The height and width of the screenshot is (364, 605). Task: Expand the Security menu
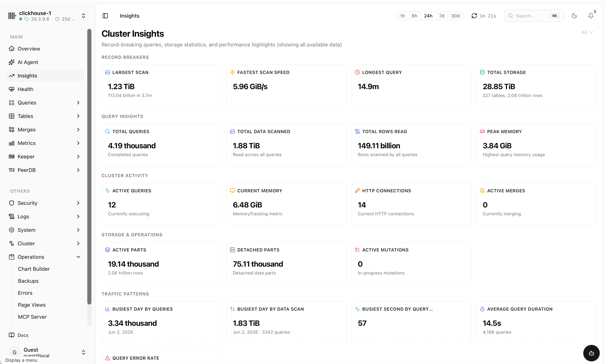coord(45,203)
